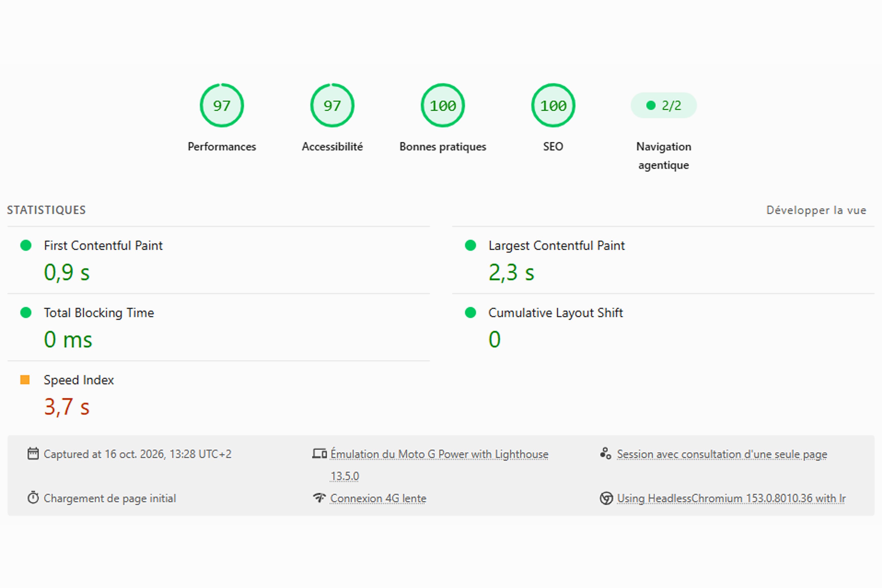Click Chargement de page initial text
This screenshot has height=588, width=882.
pyautogui.click(x=109, y=498)
